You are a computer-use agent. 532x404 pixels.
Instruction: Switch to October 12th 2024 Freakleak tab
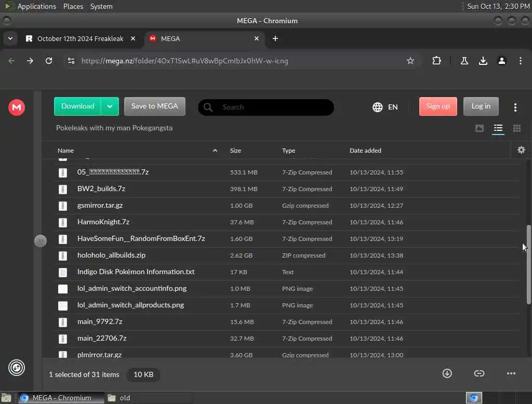click(81, 38)
